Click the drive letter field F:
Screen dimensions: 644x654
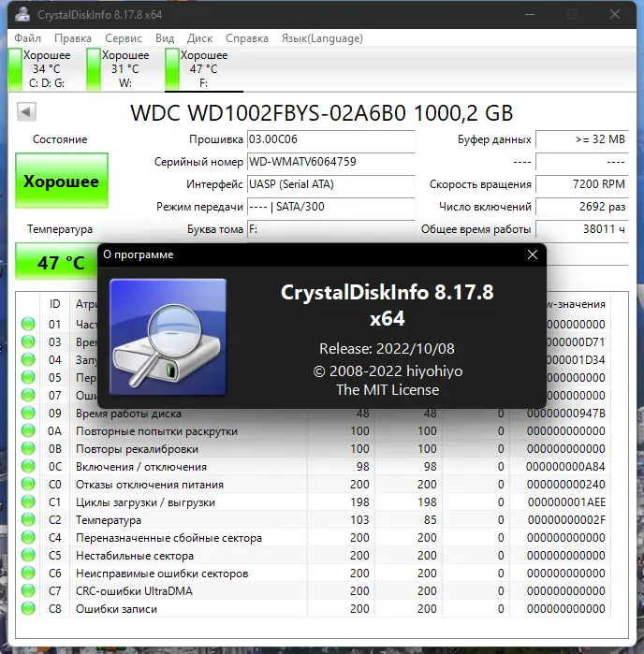(330, 229)
